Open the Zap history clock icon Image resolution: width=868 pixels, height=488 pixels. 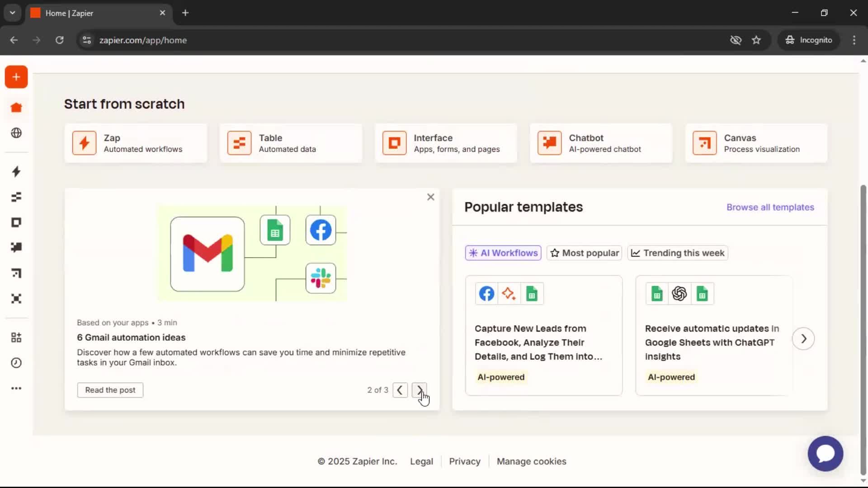[16, 363]
